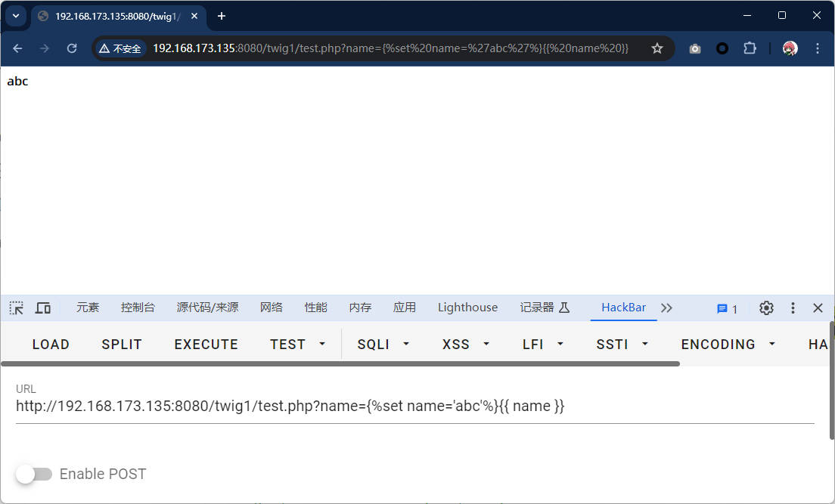Open the user profile avatar
Screen dimensions: 835x504
[790, 48]
